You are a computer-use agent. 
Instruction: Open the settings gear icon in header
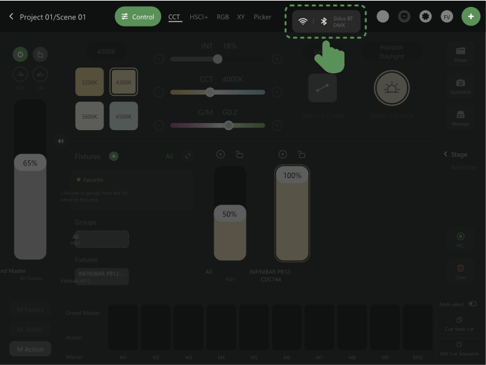[x=425, y=16]
